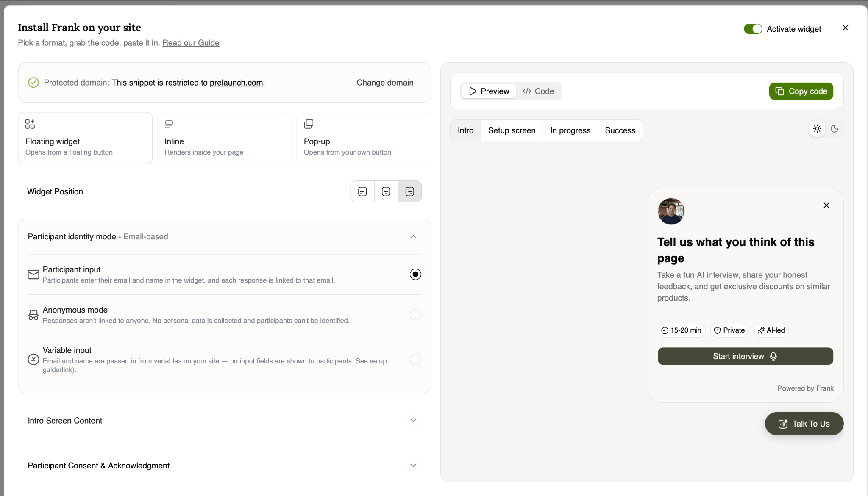Click the Install Frank on your site heading

(x=79, y=28)
